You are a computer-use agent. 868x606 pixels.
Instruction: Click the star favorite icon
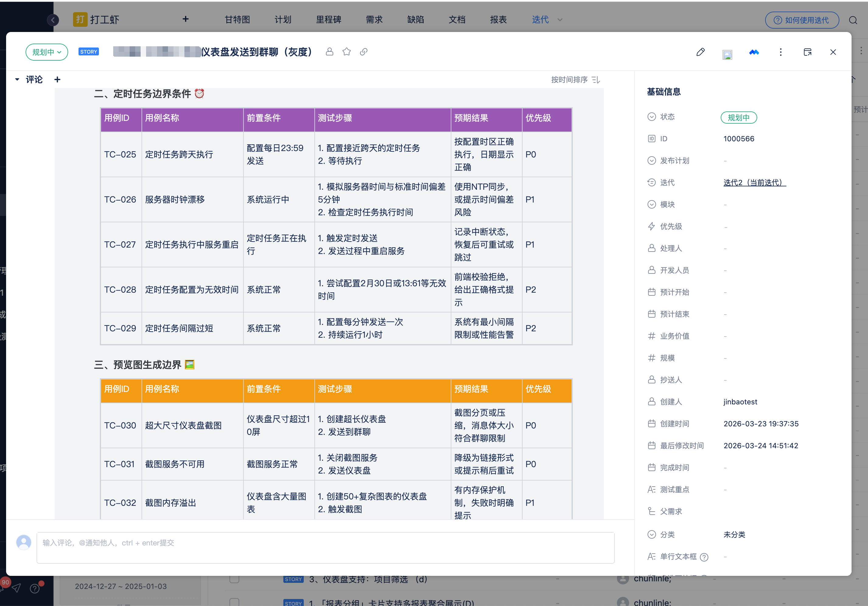pos(346,52)
